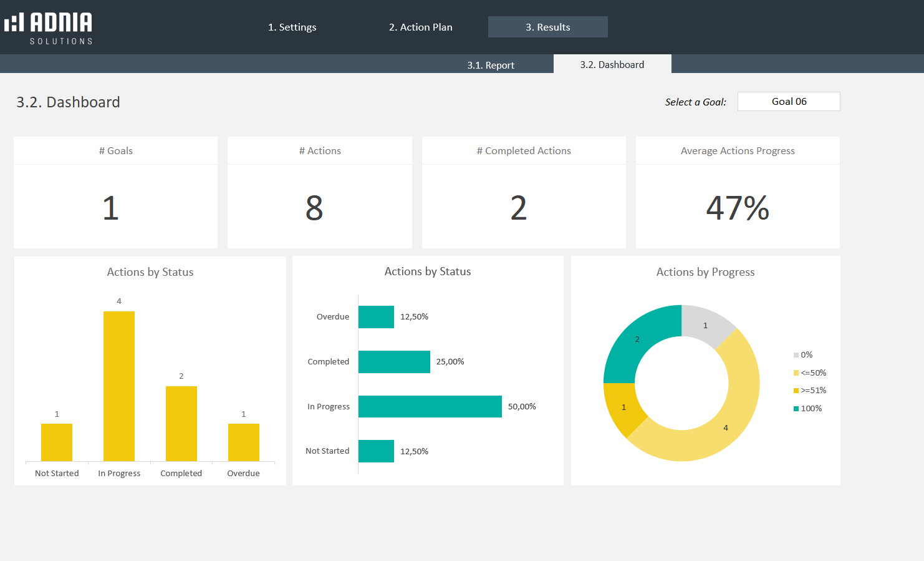Click the <=50% legend swatch
This screenshot has width=924, height=561.
click(796, 373)
